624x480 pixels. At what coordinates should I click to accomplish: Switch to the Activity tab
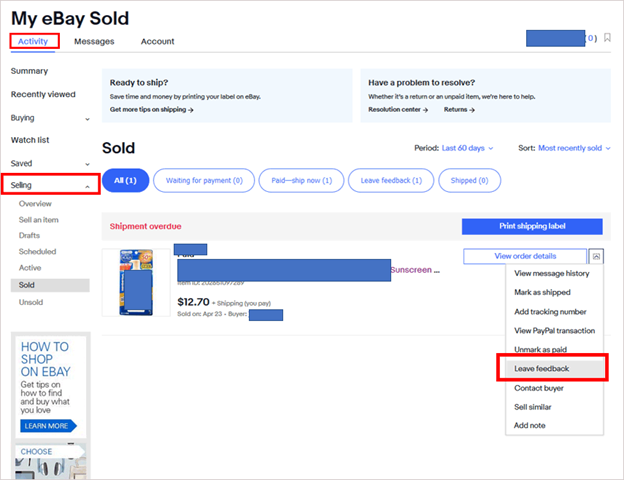click(33, 41)
